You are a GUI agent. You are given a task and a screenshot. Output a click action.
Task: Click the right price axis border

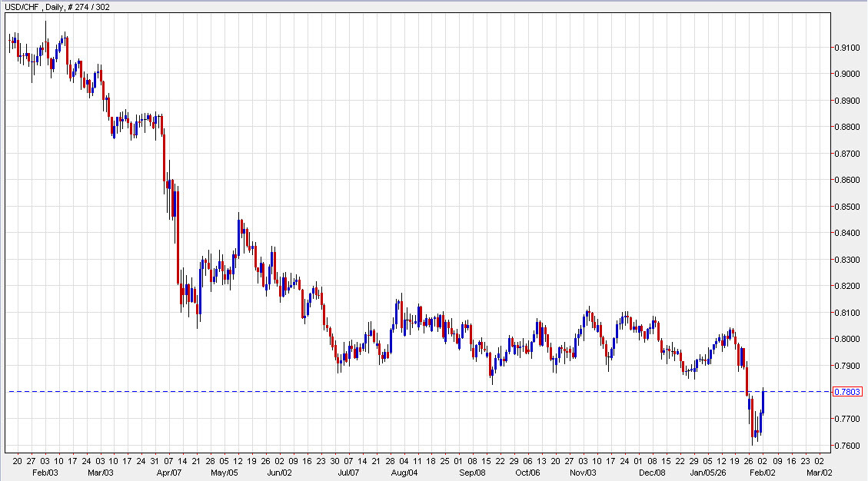pyautogui.click(x=833, y=231)
